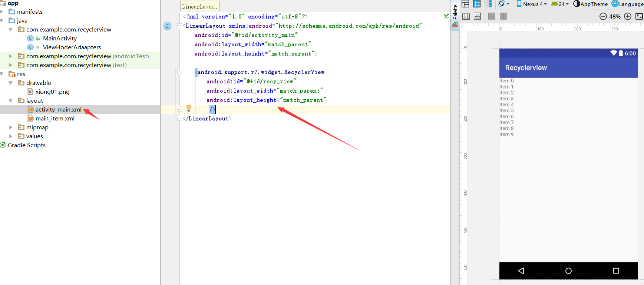Click Recents square in device preview
Screen dimensions: 644x285
click(x=616, y=271)
